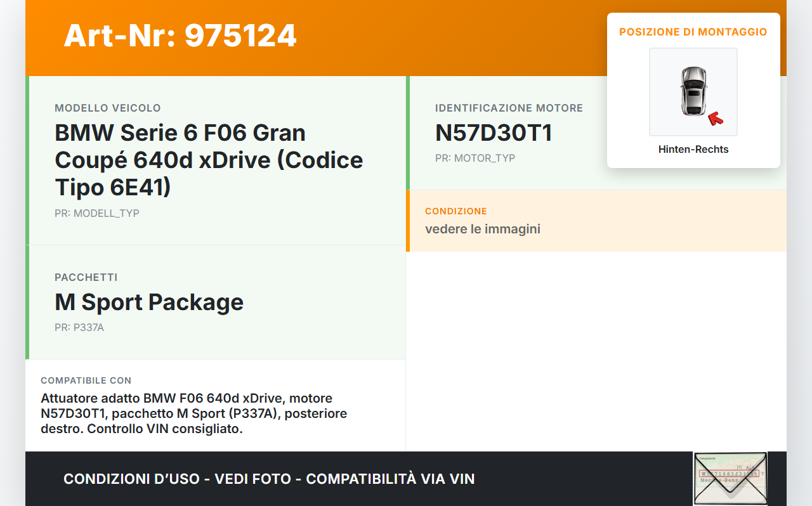Click the PR: P337A package code
The width and height of the screenshot is (812, 506).
[x=79, y=327]
